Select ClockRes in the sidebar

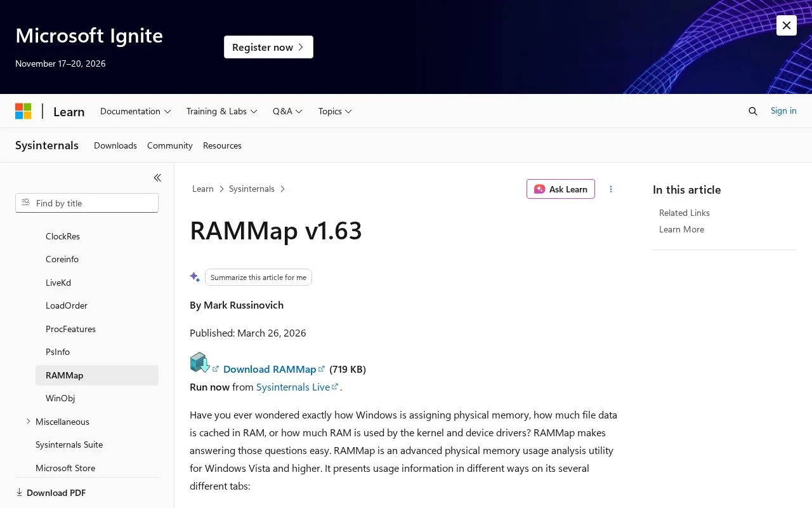[x=63, y=236]
